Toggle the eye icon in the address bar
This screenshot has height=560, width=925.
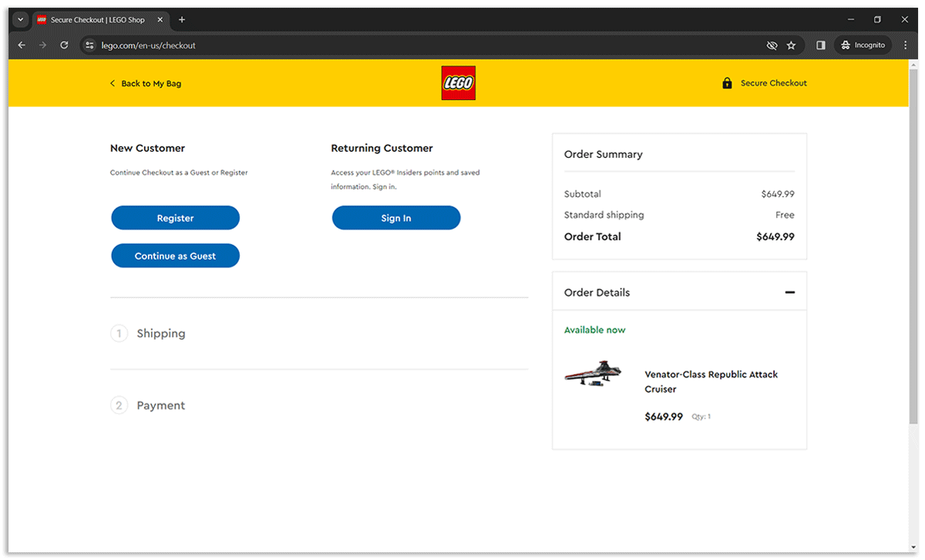tap(772, 45)
